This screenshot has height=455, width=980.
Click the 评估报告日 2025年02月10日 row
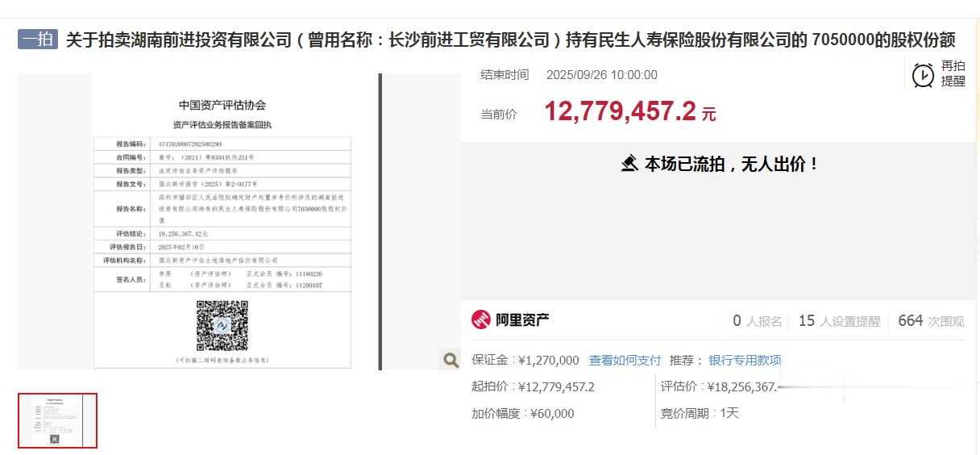(222, 247)
